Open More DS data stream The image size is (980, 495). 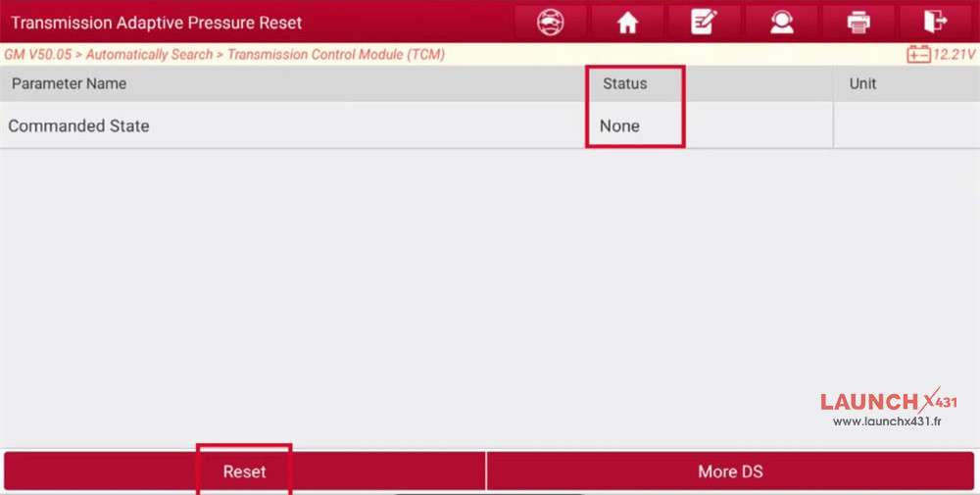pos(730,471)
